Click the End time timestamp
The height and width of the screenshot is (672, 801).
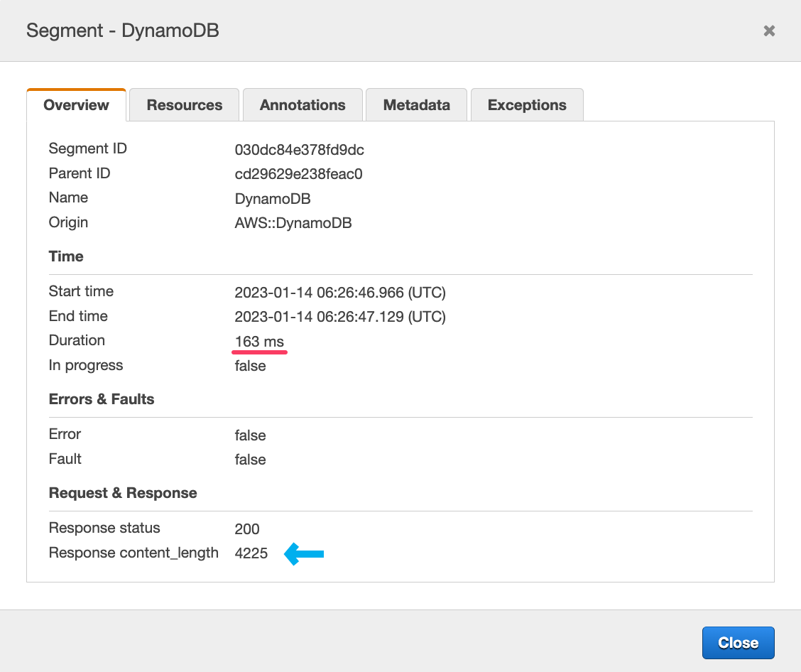340,317
